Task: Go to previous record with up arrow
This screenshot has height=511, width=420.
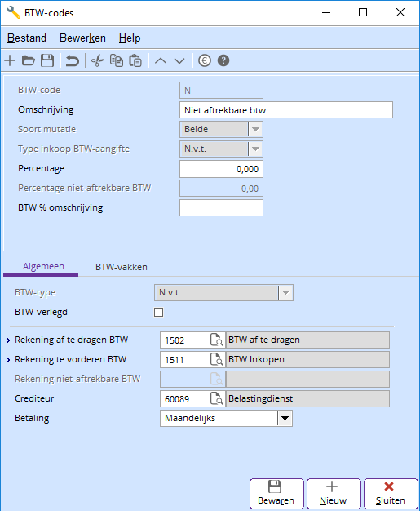Action: point(160,60)
